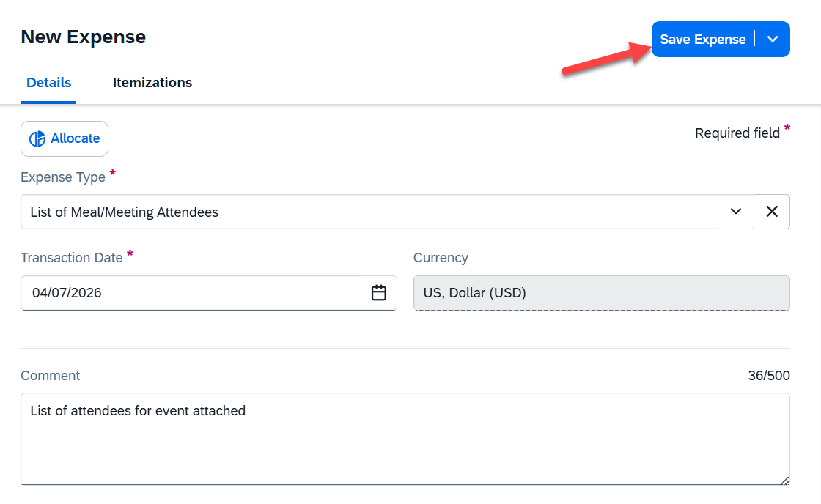
Task: Click the read-only Currency field
Action: point(601,293)
